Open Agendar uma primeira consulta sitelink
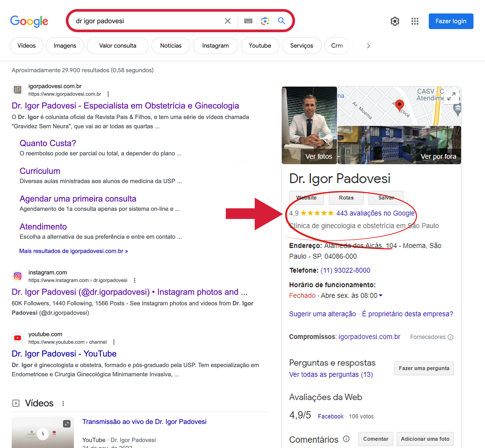This screenshot has height=448, width=485. coord(78,199)
